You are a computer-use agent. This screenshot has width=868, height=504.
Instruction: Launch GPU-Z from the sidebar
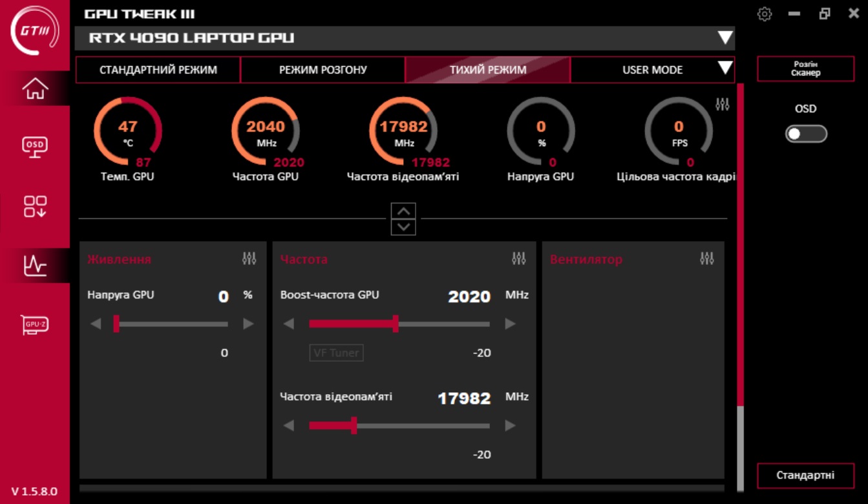pyautogui.click(x=35, y=324)
